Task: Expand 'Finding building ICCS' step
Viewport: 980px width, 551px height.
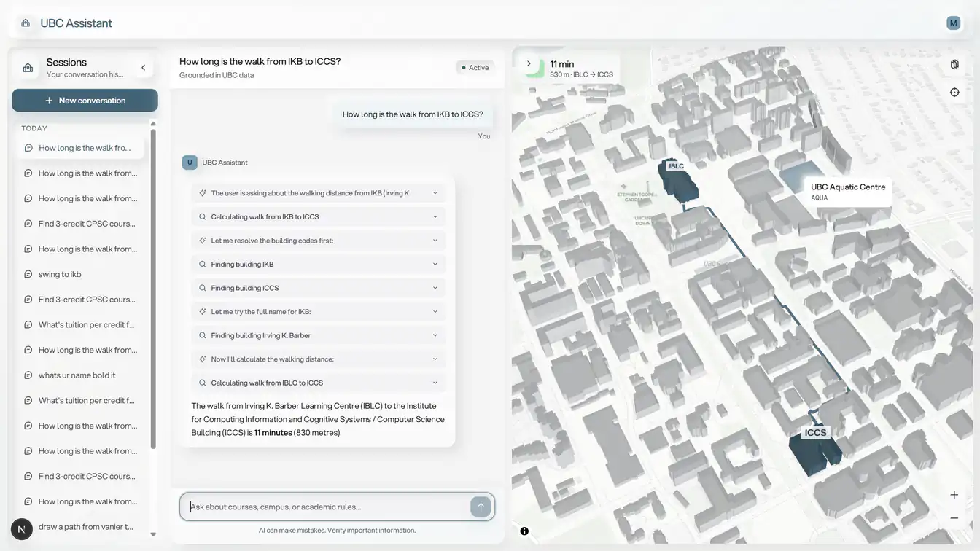Action: click(x=318, y=288)
